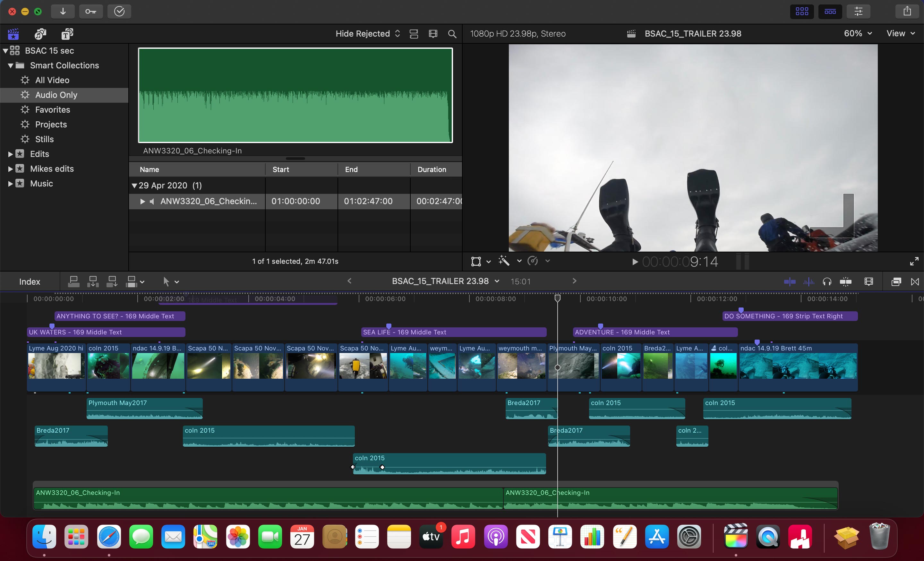Open timeline clip appearance filmstrip icon

868,282
